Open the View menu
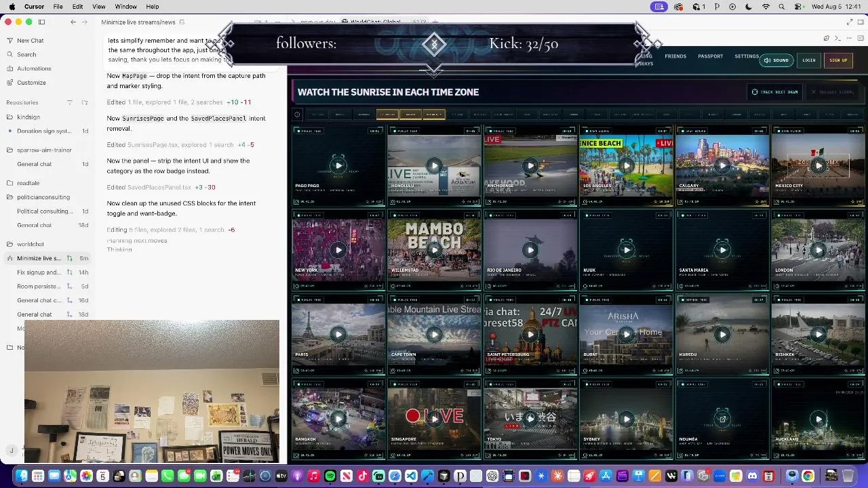Viewport: 868px width, 488px height. [x=99, y=7]
